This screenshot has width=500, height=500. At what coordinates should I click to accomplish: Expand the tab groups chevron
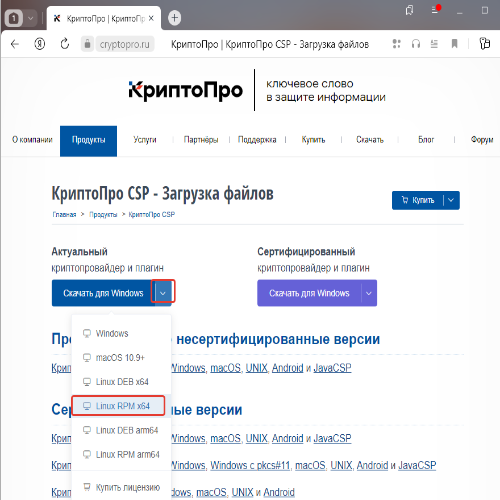[x=30, y=18]
